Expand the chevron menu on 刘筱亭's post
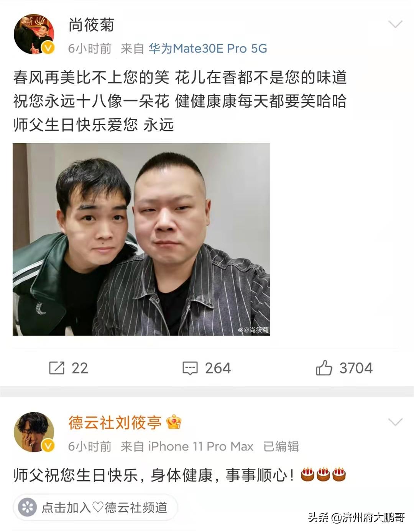 [x=395, y=422]
